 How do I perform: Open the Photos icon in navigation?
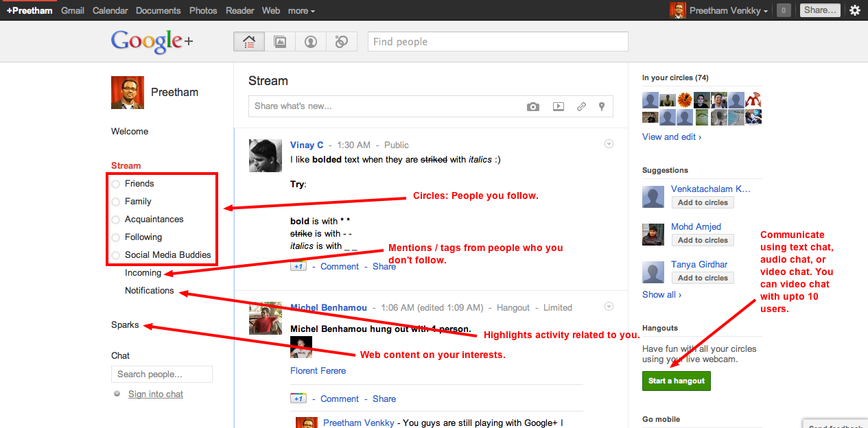(280, 42)
